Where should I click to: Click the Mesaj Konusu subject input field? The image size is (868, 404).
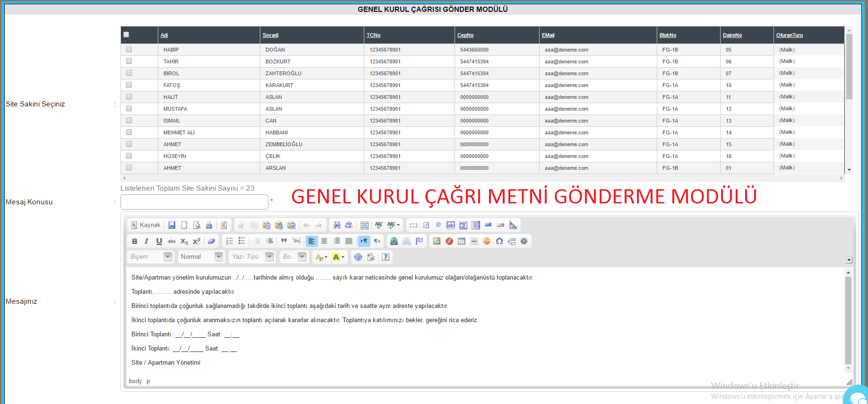click(x=194, y=202)
